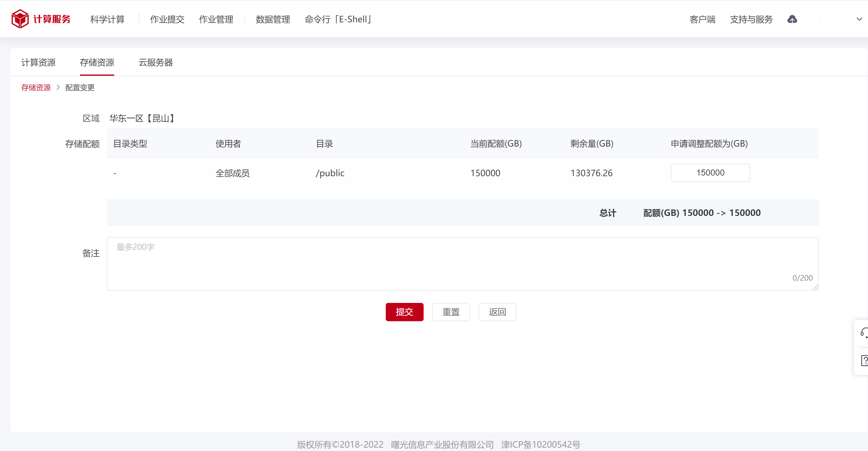Click the 重置 button

coord(451,312)
